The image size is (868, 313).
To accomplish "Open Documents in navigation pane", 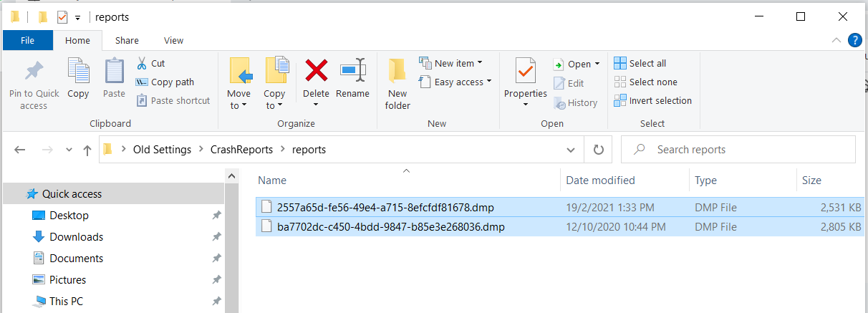I will (76, 258).
